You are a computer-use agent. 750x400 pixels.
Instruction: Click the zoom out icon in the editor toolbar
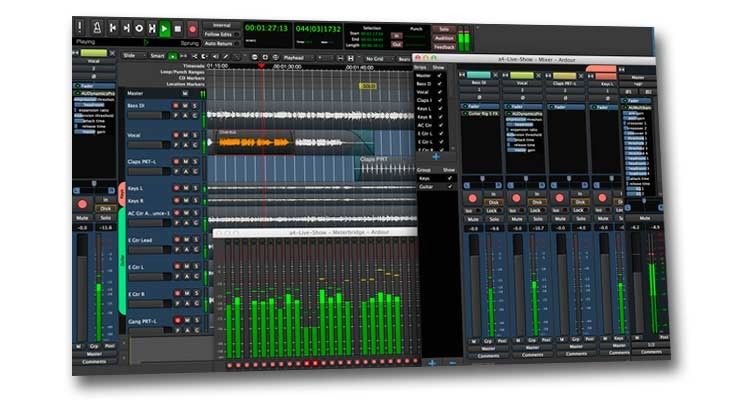click(x=254, y=57)
